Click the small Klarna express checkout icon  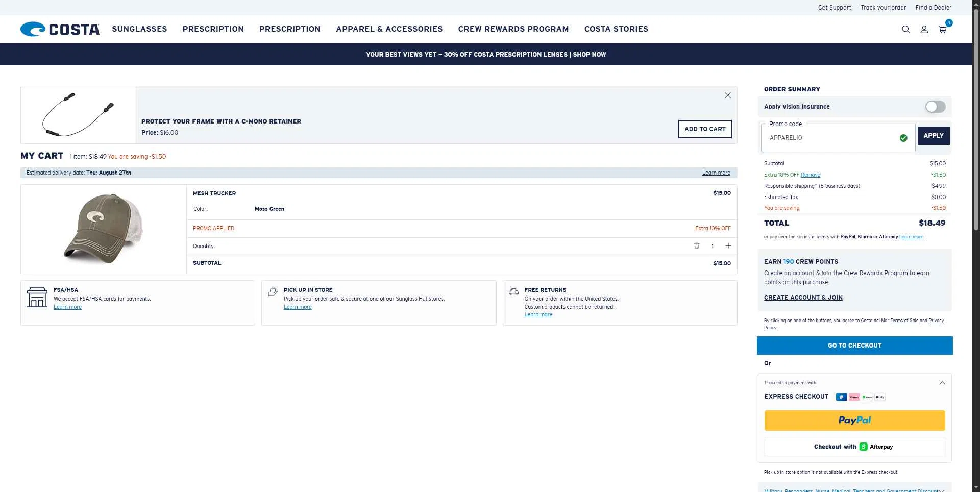(x=854, y=397)
